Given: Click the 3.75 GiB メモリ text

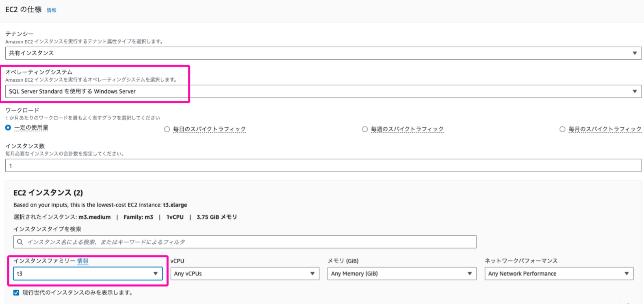Looking at the screenshot, I should [217, 217].
